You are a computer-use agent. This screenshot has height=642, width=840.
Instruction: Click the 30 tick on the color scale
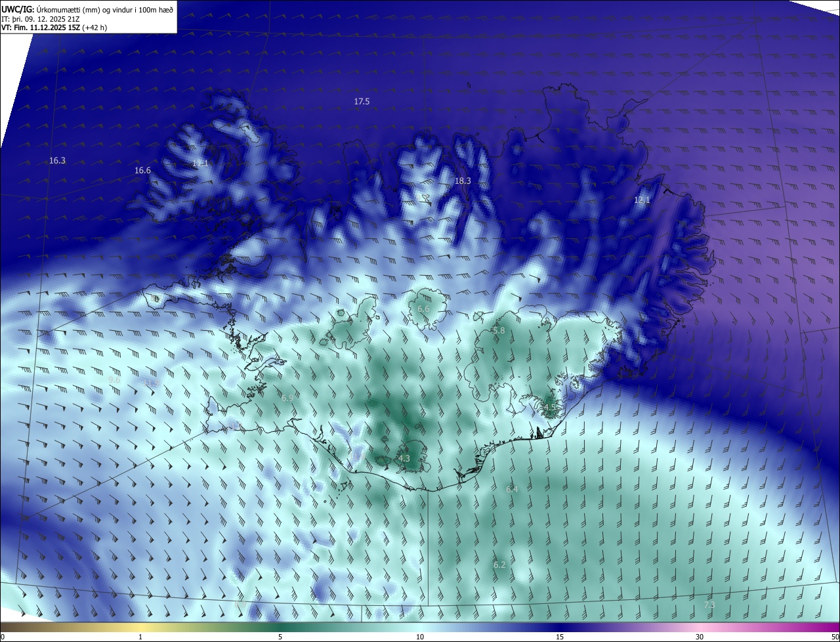tap(700, 637)
